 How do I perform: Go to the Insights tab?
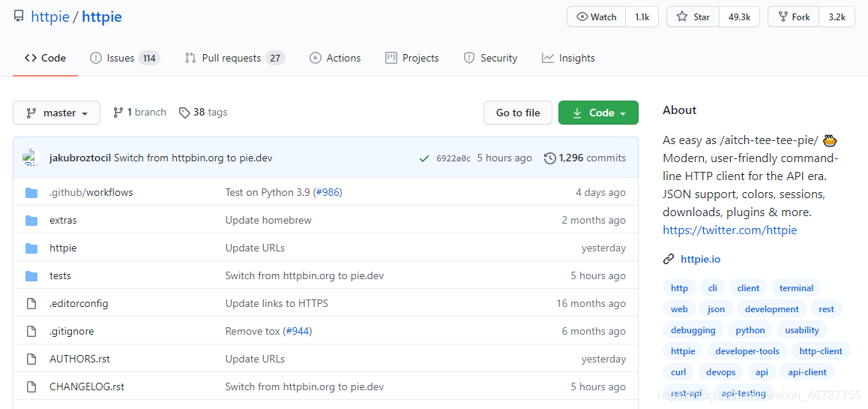click(x=568, y=58)
